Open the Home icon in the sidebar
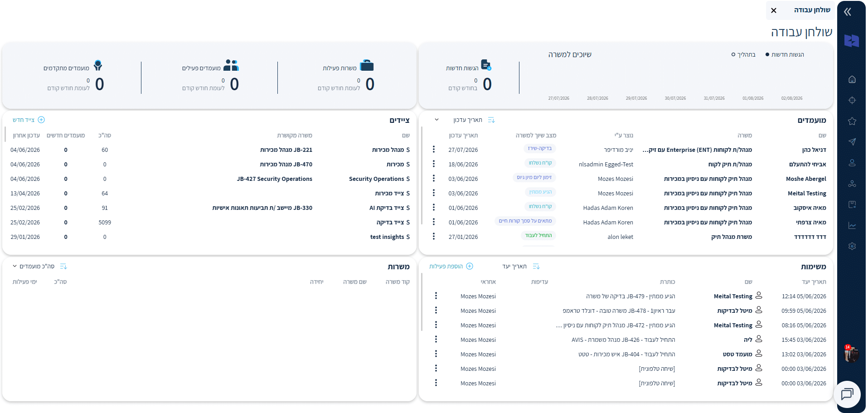Viewport: 868px width, 413px height. click(x=852, y=79)
